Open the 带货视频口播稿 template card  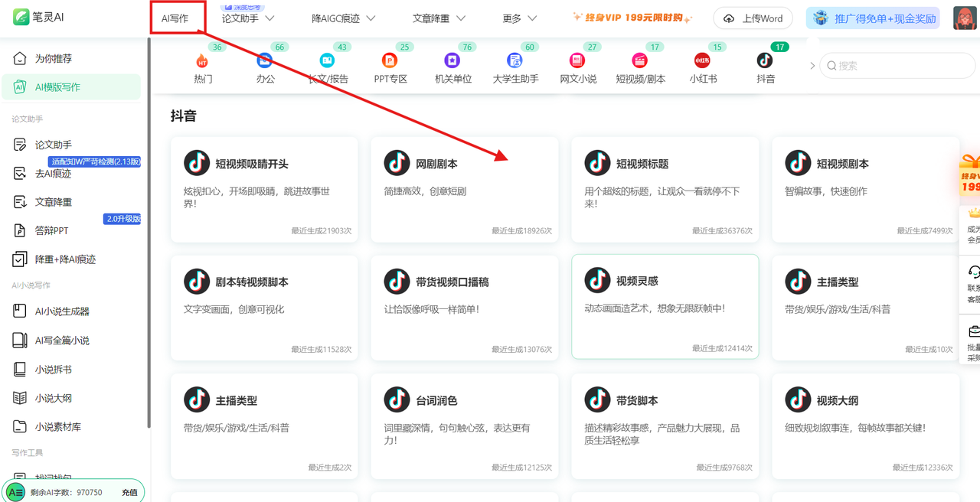[465, 307]
